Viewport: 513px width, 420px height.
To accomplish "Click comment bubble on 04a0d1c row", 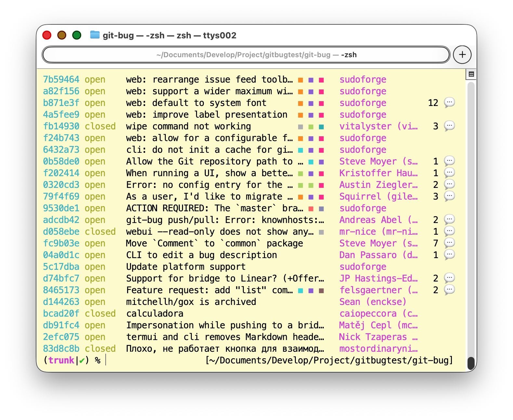I will point(449,255).
